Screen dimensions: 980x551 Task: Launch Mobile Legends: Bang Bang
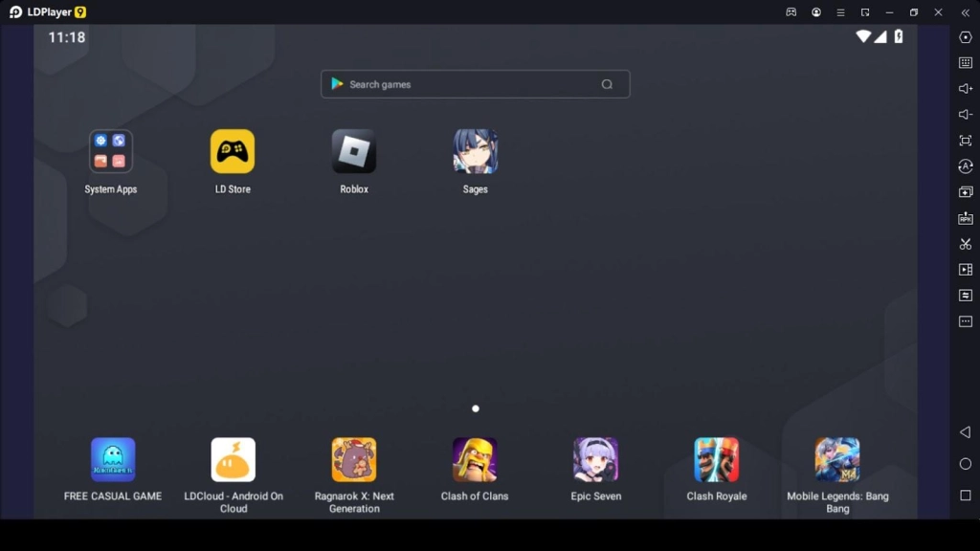tap(837, 460)
